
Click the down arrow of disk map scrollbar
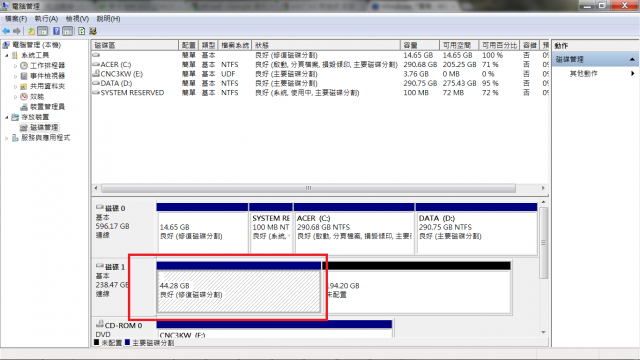click(x=543, y=332)
